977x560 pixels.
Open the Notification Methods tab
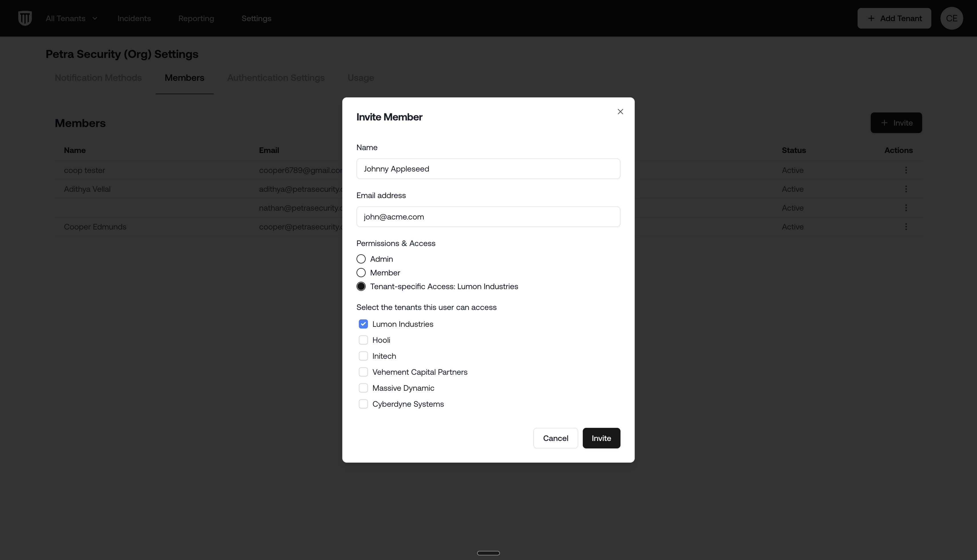[98, 78]
